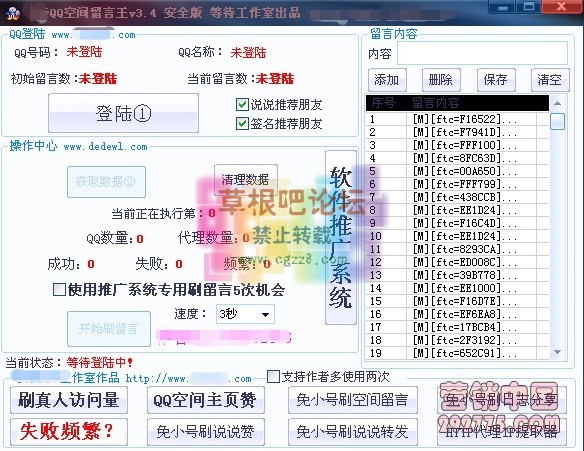Select row 15 [M][ftc=F16D7E]
The width and height of the screenshot is (584, 451).
457,301
